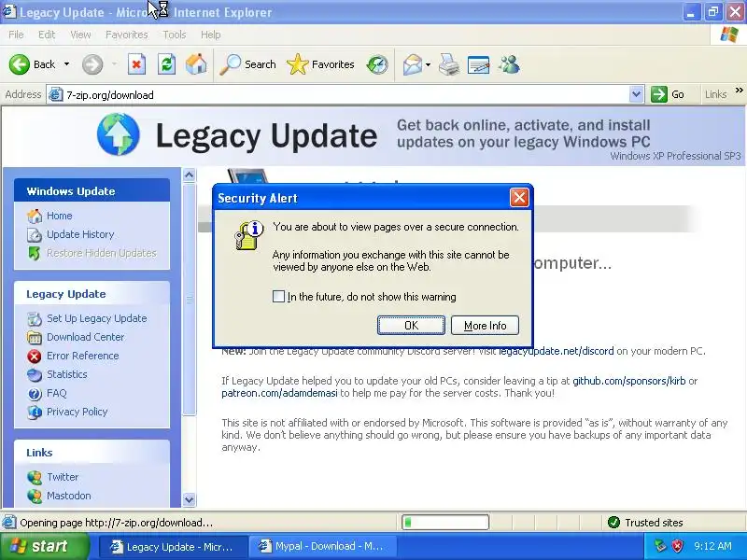Open the Update History sidebar link

pos(80,234)
